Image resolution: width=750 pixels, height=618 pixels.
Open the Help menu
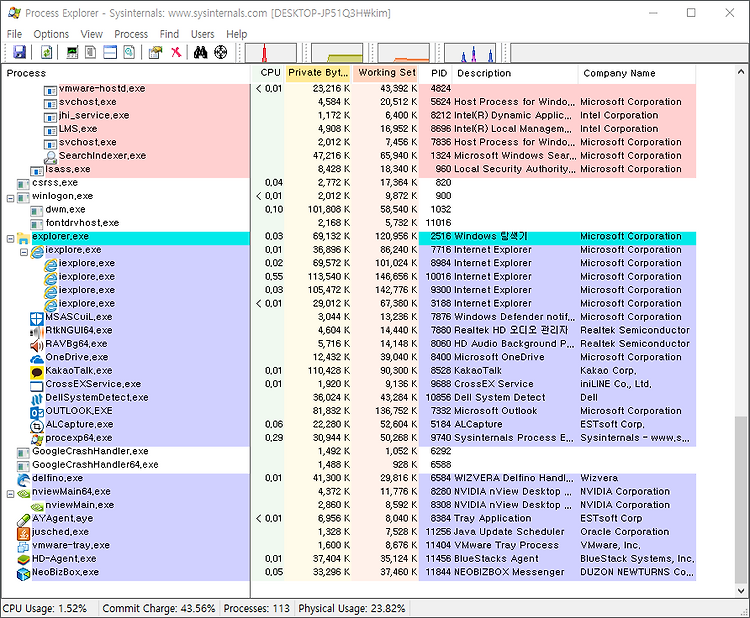(237, 34)
